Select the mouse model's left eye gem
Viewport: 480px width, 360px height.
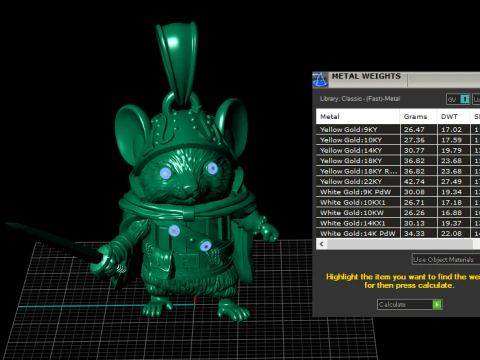coord(165,173)
